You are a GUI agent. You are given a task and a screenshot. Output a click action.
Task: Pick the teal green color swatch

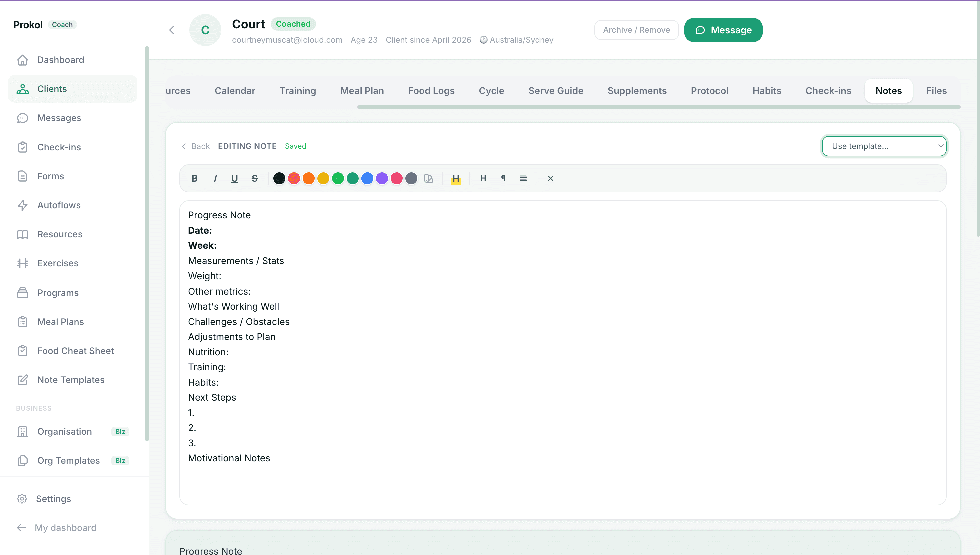tap(353, 178)
